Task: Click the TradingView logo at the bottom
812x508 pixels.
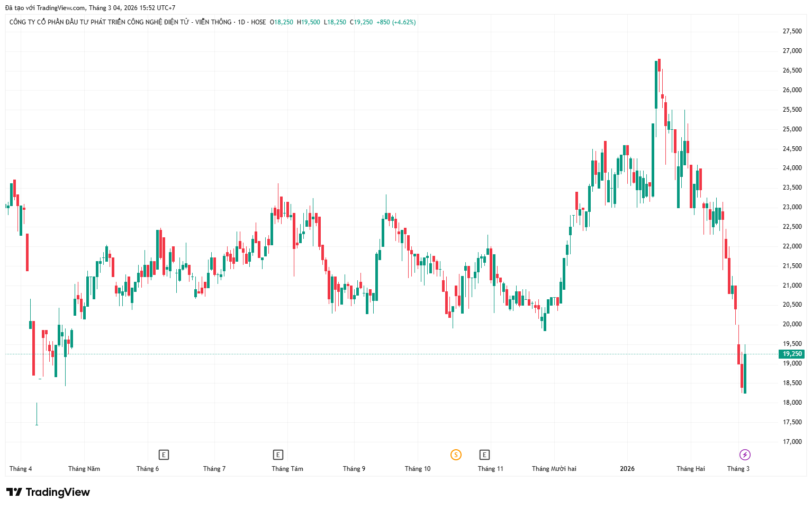Action: click(48, 492)
